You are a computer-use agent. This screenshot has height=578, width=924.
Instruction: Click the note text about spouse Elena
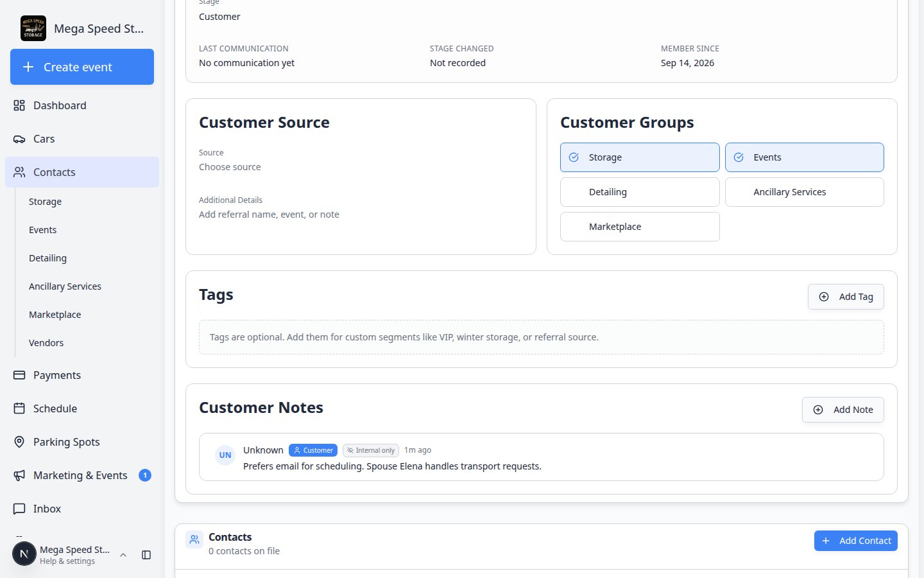[x=392, y=466]
